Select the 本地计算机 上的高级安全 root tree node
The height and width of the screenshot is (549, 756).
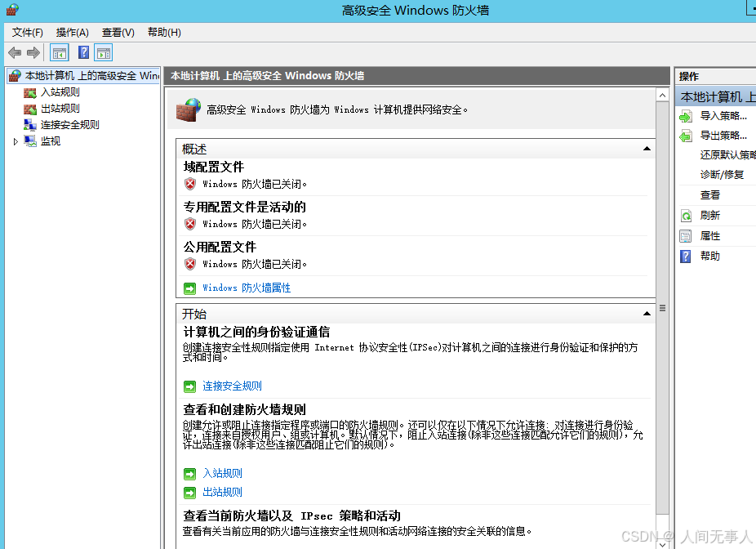[91, 76]
